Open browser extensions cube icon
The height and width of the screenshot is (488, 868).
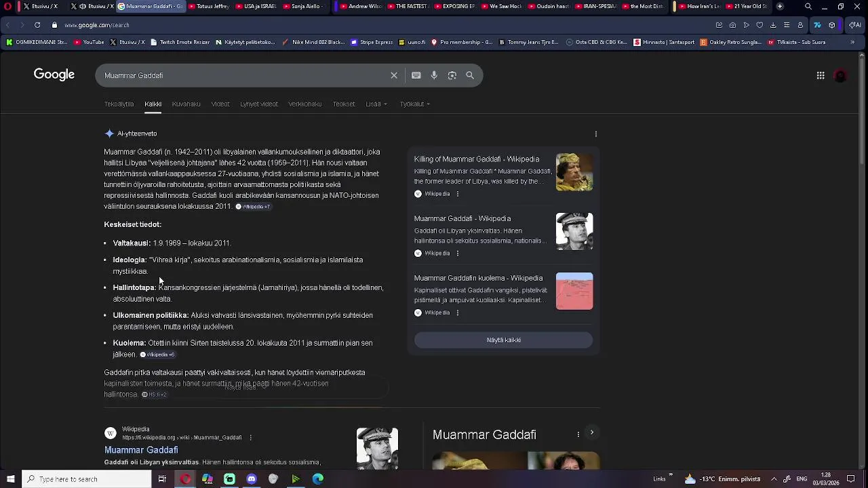point(832,25)
